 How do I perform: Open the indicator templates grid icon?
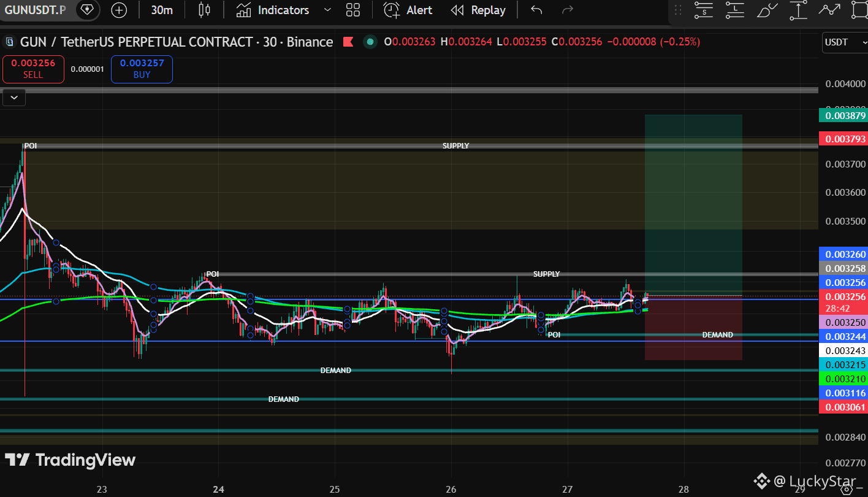(x=353, y=10)
